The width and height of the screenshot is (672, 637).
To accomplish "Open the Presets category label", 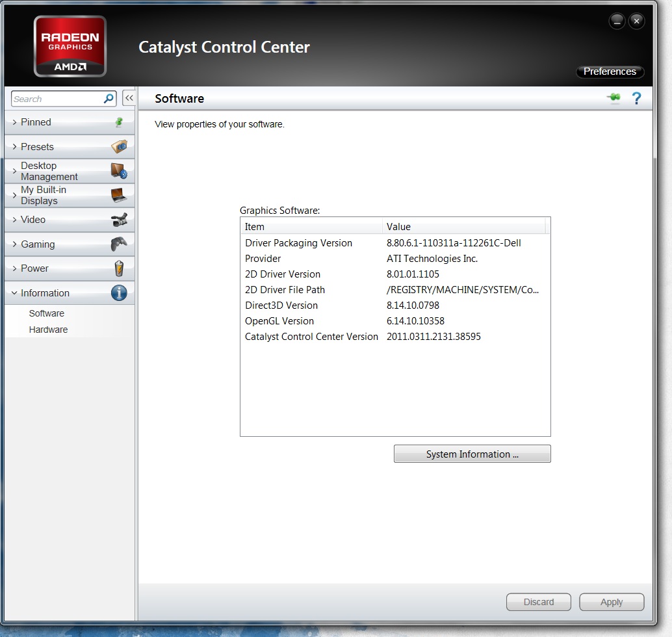I will [37, 147].
